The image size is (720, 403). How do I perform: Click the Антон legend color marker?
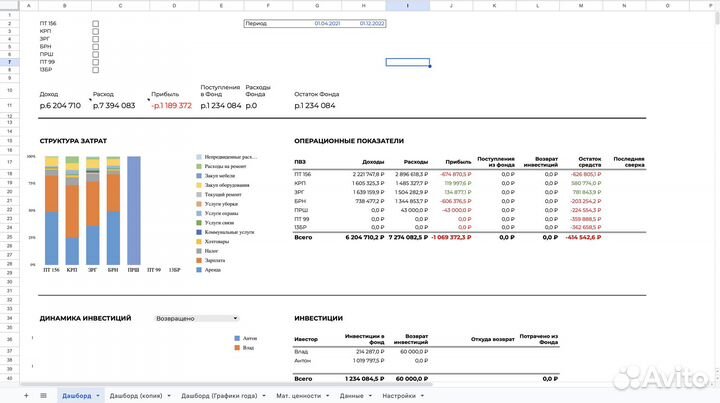click(236, 340)
